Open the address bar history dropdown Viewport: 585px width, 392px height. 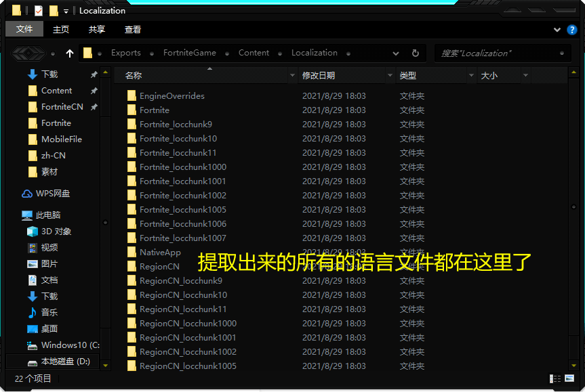[x=396, y=53]
